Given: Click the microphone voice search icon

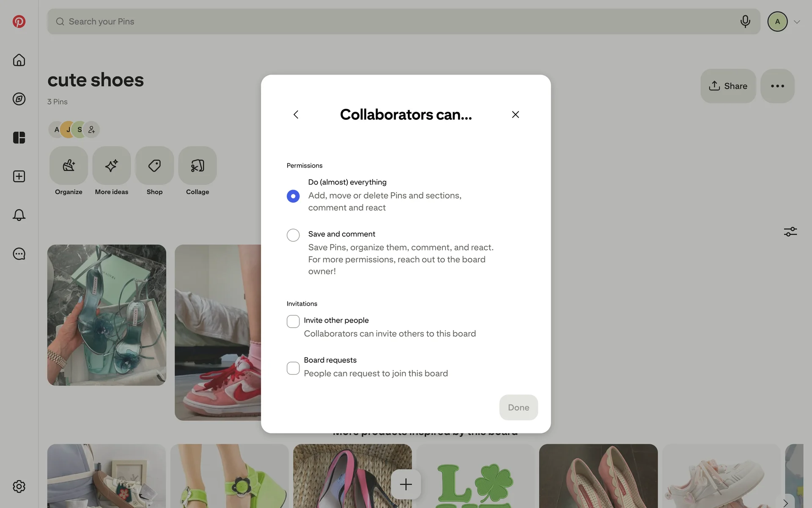Looking at the screenshot, I should [745, 22].
